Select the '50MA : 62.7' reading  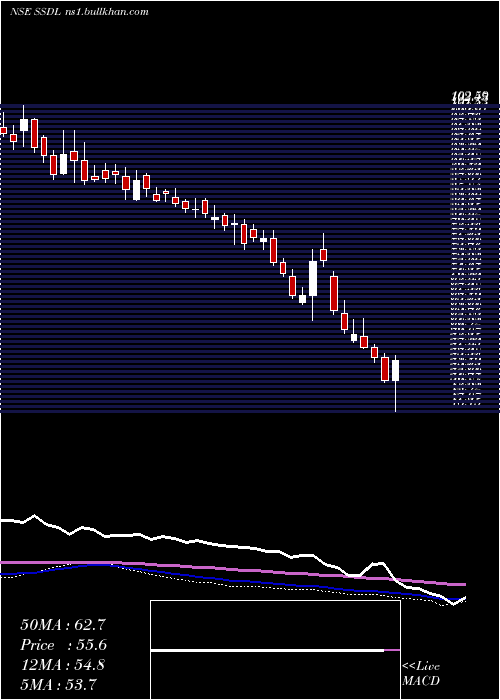tap(63, 625)
